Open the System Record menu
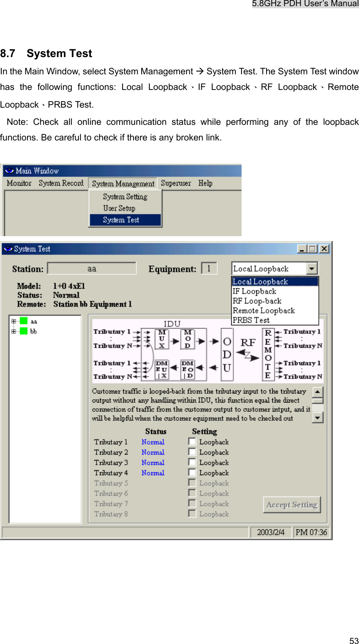359x644 pixels. point(61,183)
